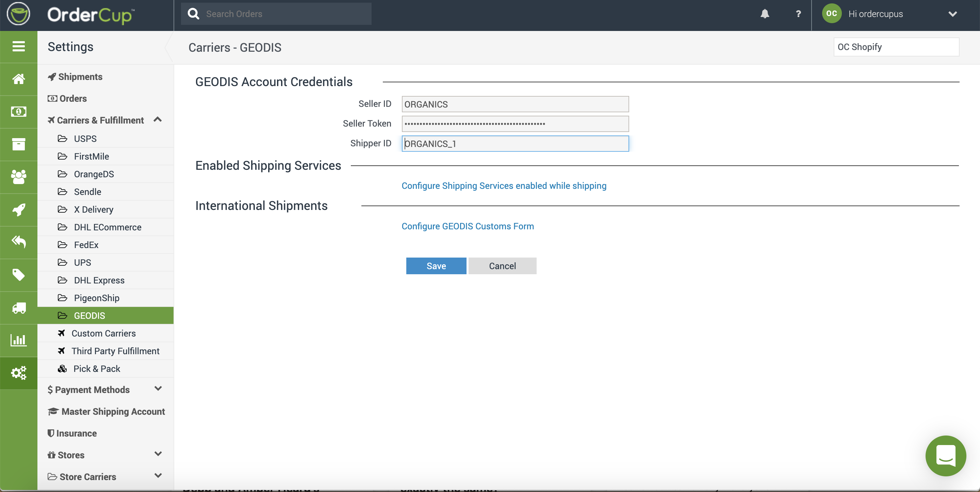This screenshot has height=492, width=980.
Task: Click the Save button
Action: (436, 266)
